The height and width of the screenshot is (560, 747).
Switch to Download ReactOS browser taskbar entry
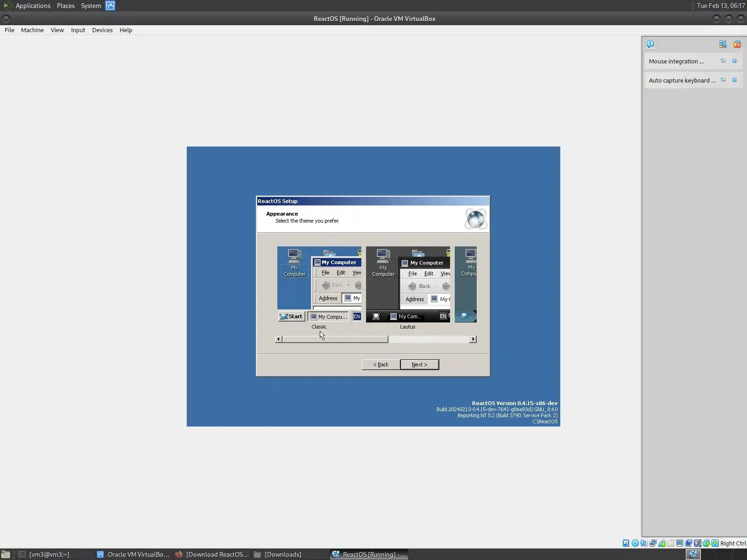point(212,554)
